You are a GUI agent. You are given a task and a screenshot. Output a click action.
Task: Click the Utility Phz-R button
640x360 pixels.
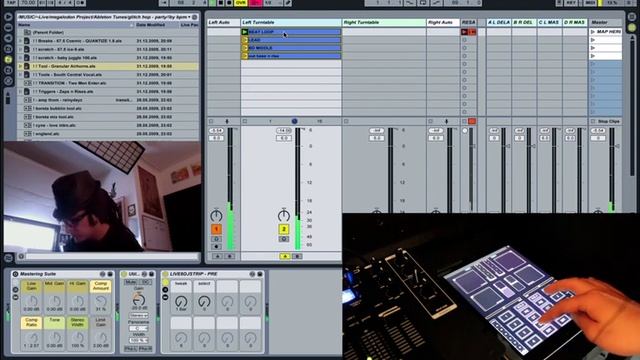(x=145, y=349)
